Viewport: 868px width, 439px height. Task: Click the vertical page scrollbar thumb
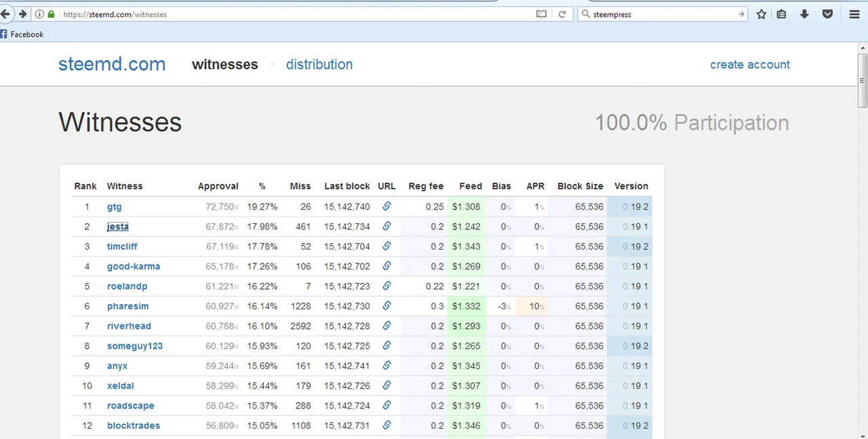click(x=863, y=79)
